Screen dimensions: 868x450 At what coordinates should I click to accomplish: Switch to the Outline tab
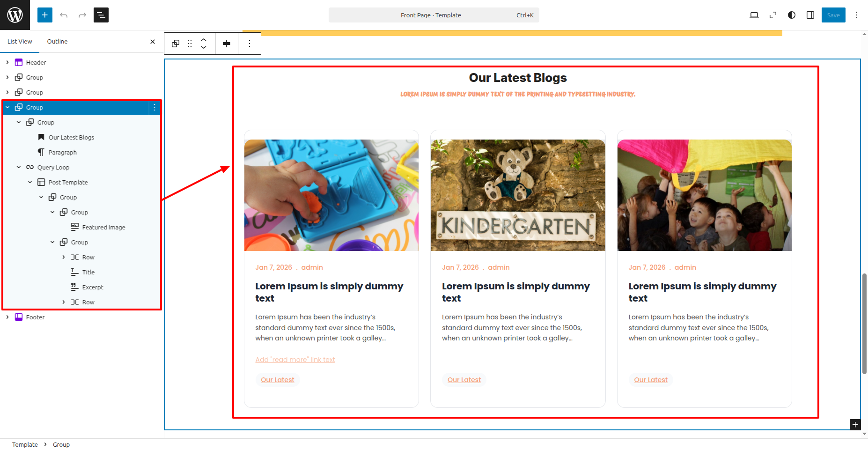coord(57,41)
